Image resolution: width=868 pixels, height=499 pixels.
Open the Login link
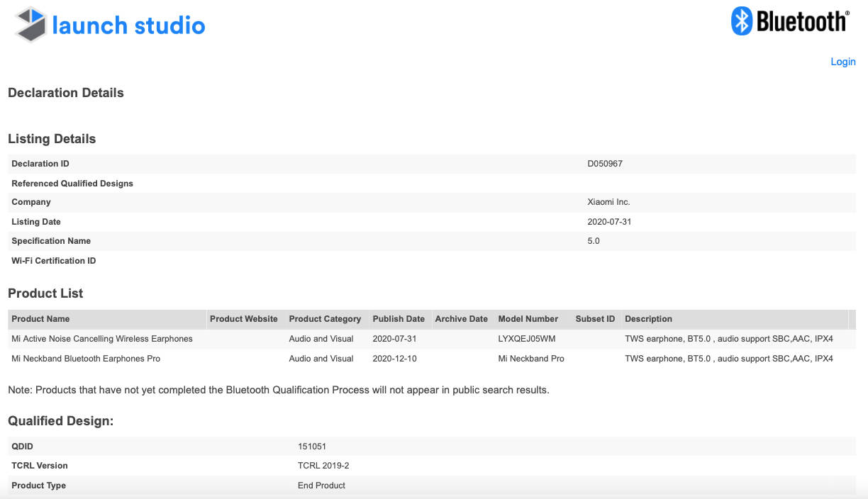click(843, 62)
